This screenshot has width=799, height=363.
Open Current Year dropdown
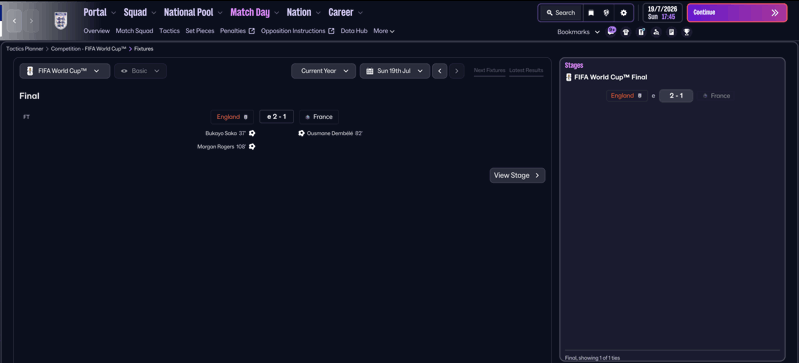(x=324, y=71)
